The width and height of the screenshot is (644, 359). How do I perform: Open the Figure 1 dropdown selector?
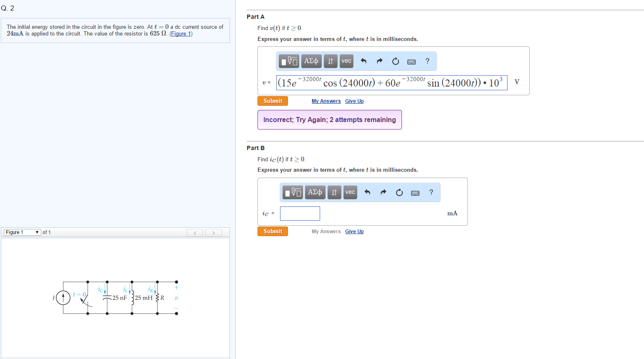pos(22,232)
